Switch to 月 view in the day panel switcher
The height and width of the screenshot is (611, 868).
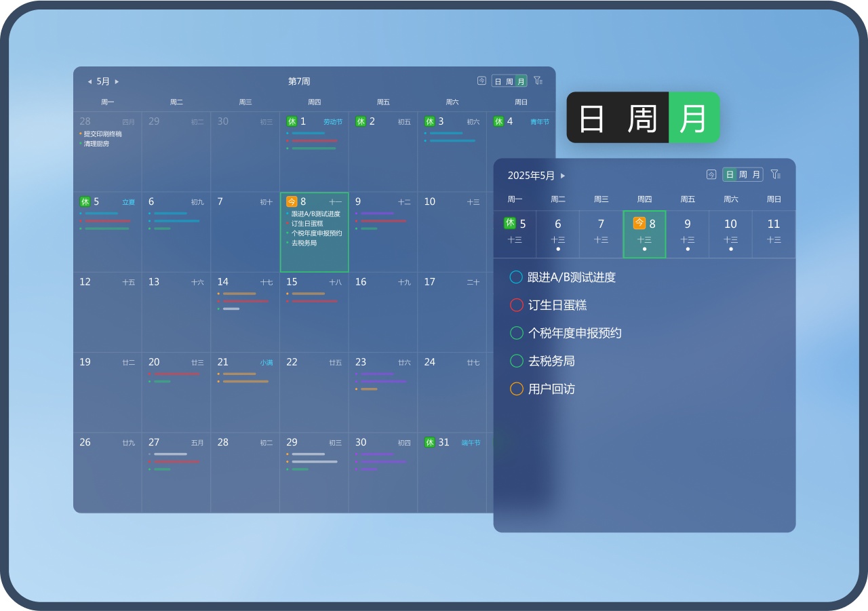point(756,174)
